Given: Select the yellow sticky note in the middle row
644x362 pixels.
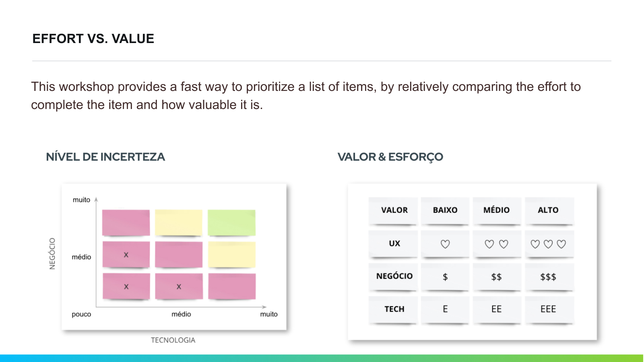Looking at the screenshot, I should pos(231,255).
